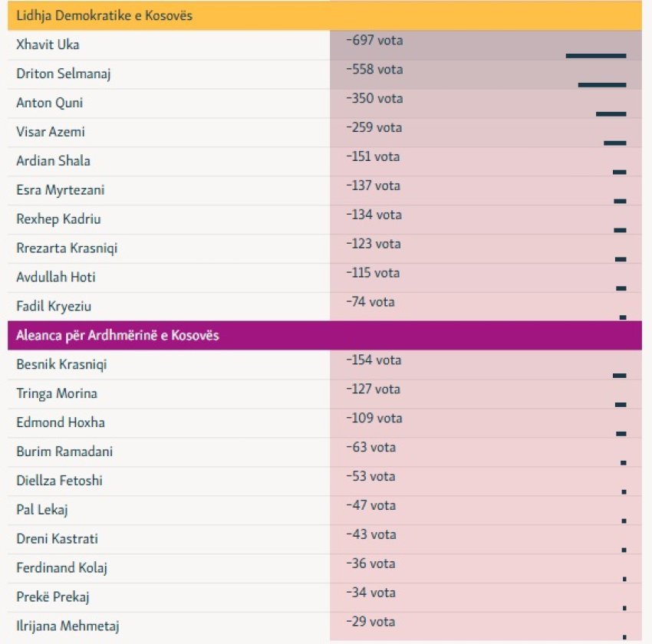The image size is (652, 644).
Task: Click the bar next to −154 vota
Action: [620, 376]
